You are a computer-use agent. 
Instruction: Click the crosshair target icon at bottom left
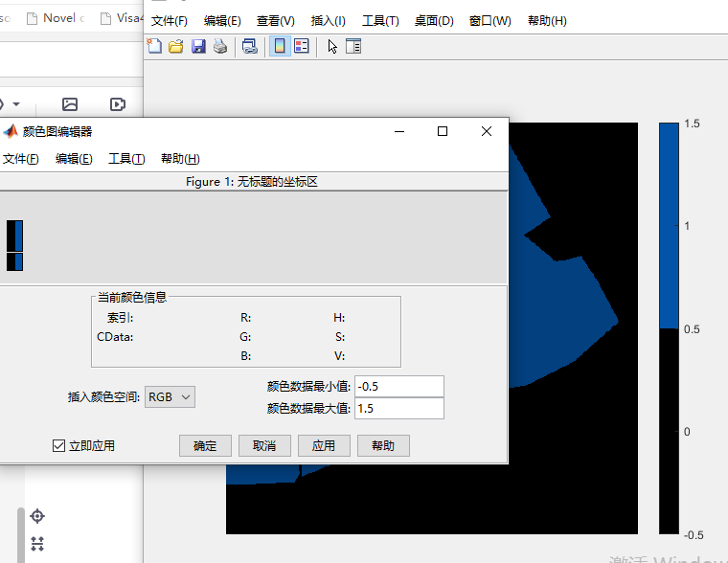[37, 516]
